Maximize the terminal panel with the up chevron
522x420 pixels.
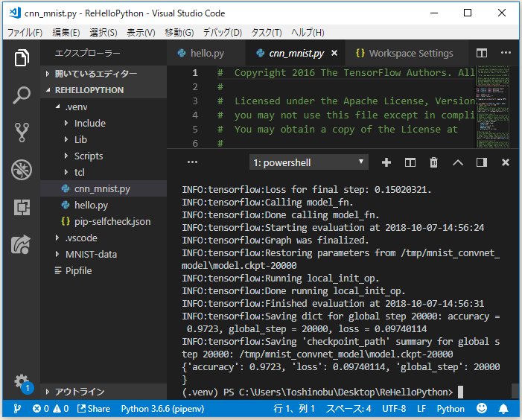pos(458,162)
